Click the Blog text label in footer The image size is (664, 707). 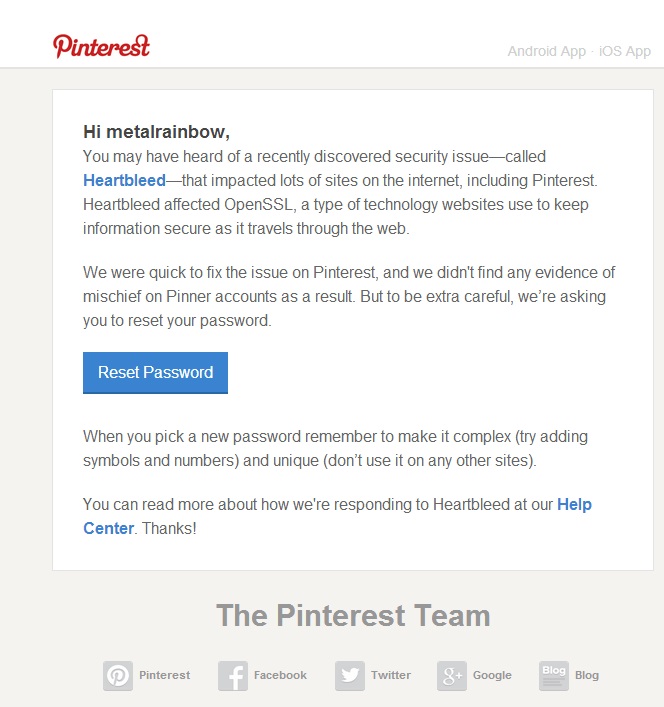587,676
